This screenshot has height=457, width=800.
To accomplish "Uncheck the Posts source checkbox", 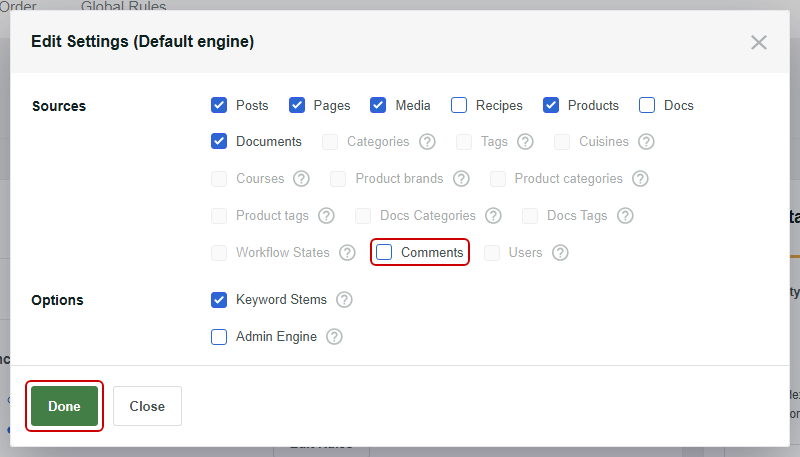I will coord(219,105).
